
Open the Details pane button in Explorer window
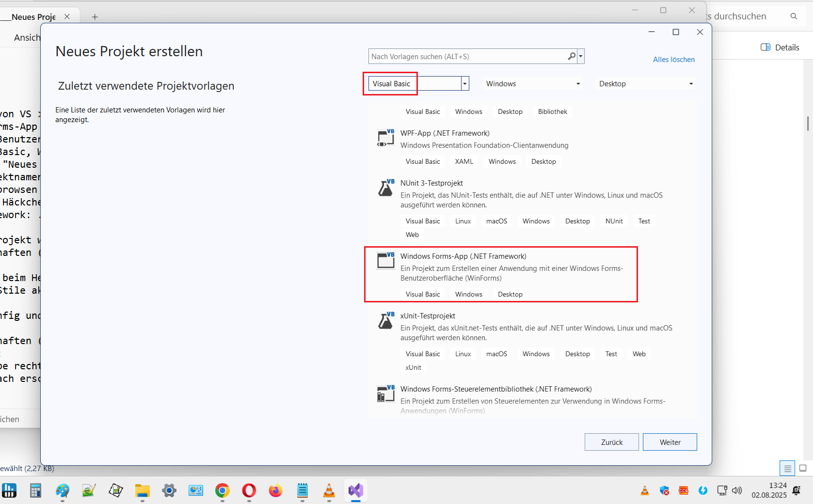point(780,47)
